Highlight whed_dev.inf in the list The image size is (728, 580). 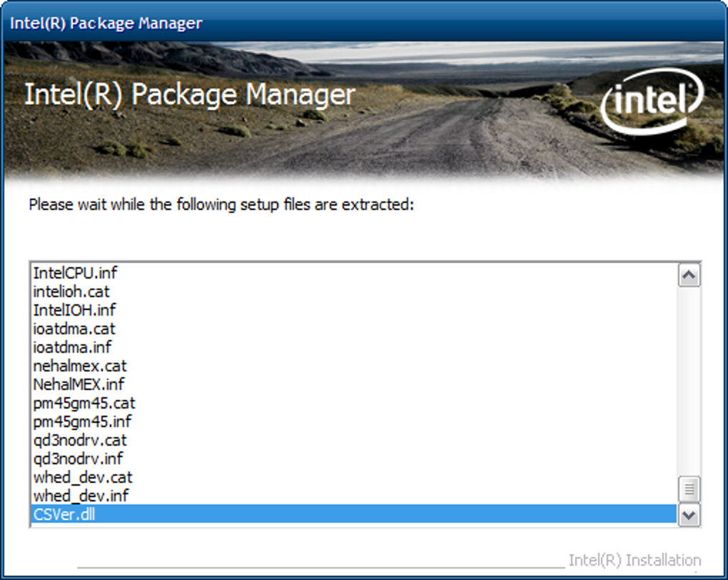(81, 496)
